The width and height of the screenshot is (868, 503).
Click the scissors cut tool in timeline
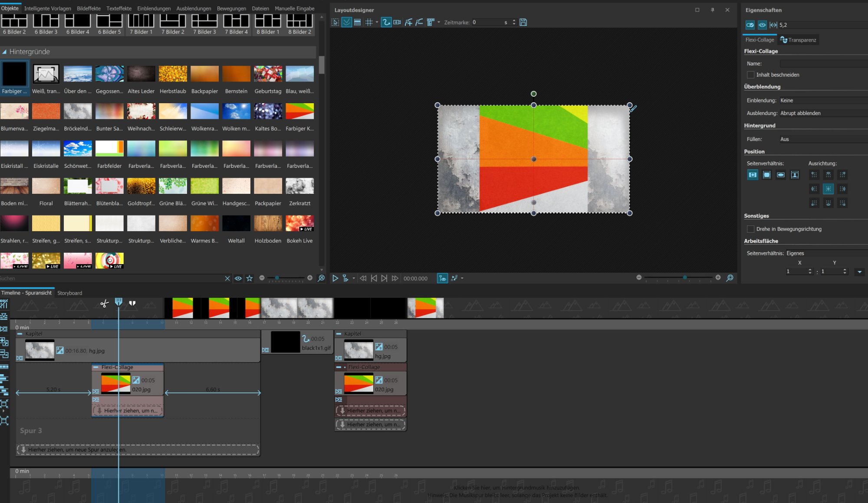(x=104, y=304)
